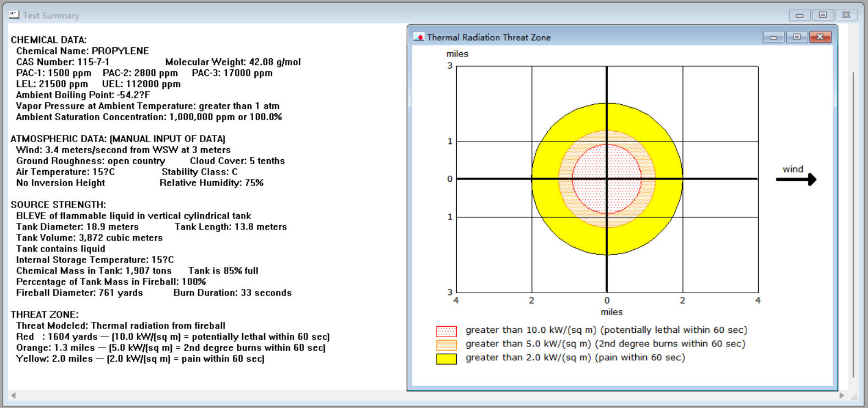Click 'Percentage of Tank Mass in Fireball' line
The image size is (868, 408).
click(x=111, y=282)
